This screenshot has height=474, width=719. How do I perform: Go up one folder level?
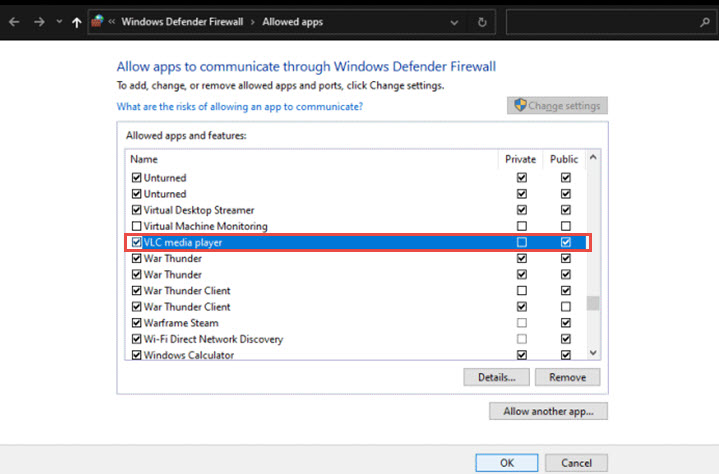(77, 21)
